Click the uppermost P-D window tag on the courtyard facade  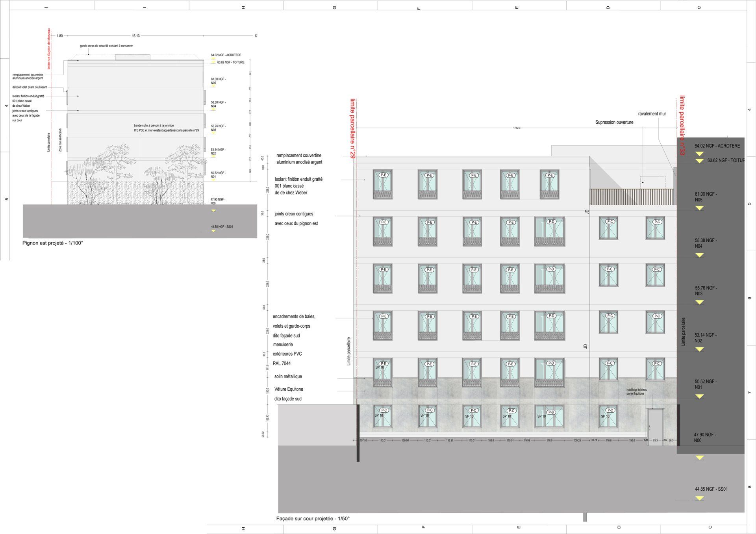click(x=551, y=222)
